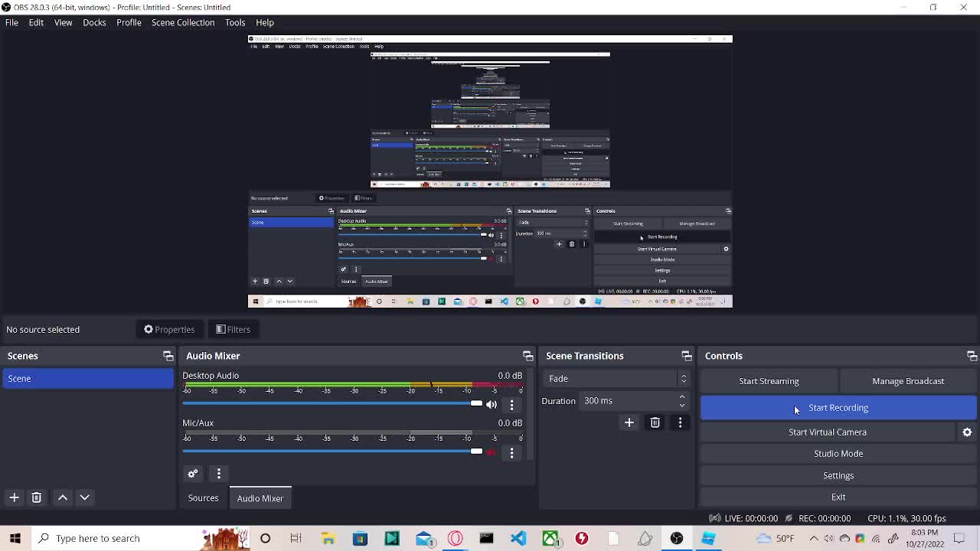Screen dimensions: 980x551
Task: Click the Duration 300 ms field
Action: pos(635,401)
